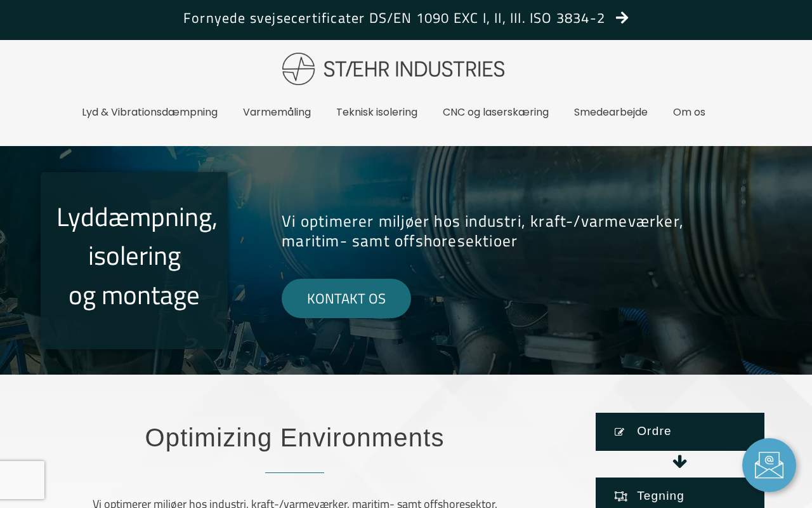Click the reCAPTCHA badge
This screenshot has height=508, width=812.
point(22,480)
